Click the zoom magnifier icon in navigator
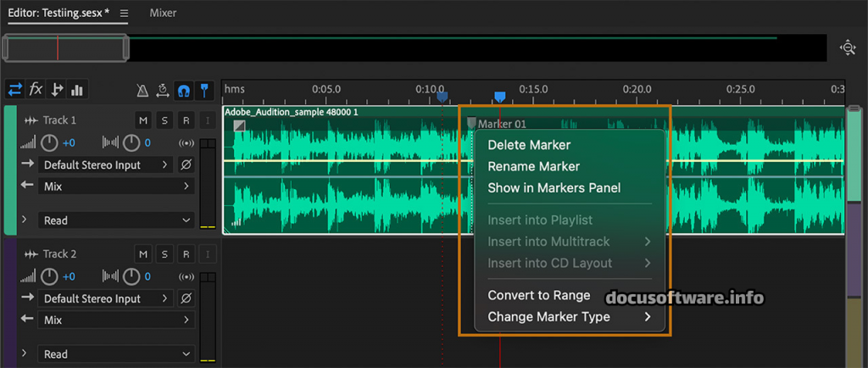The height and width of the screenshot is (368, 868). (x=847, y=48)
